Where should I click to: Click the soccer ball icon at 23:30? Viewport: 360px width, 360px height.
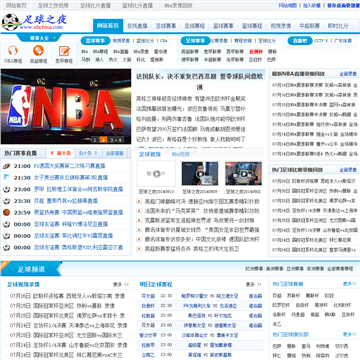click(x=6, y=201)
